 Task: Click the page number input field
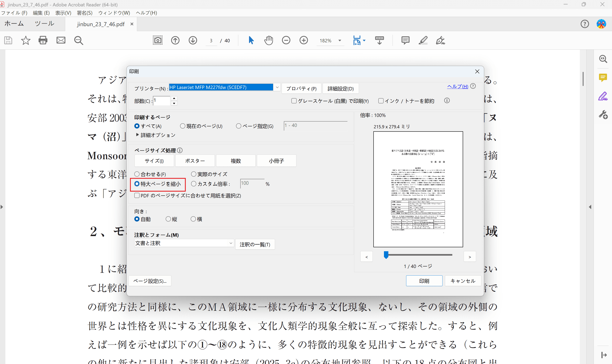(x=211, y=41)
